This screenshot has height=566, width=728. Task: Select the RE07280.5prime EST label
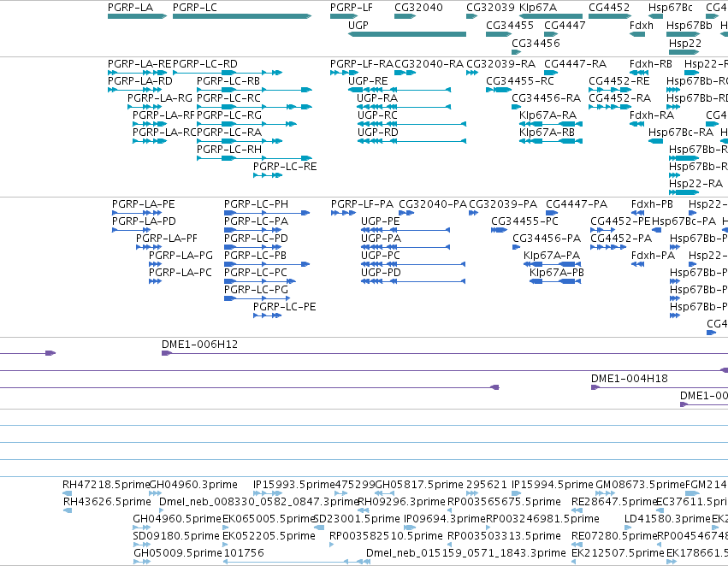pos(614,536)
